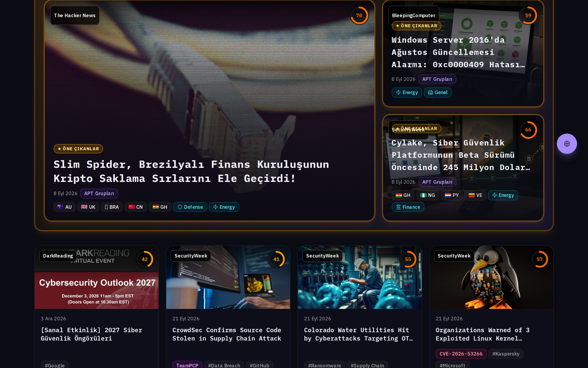Click the CVE-2026-53266 tag
The width and height of the screenshot is (588, 368).
coord(461,354)
